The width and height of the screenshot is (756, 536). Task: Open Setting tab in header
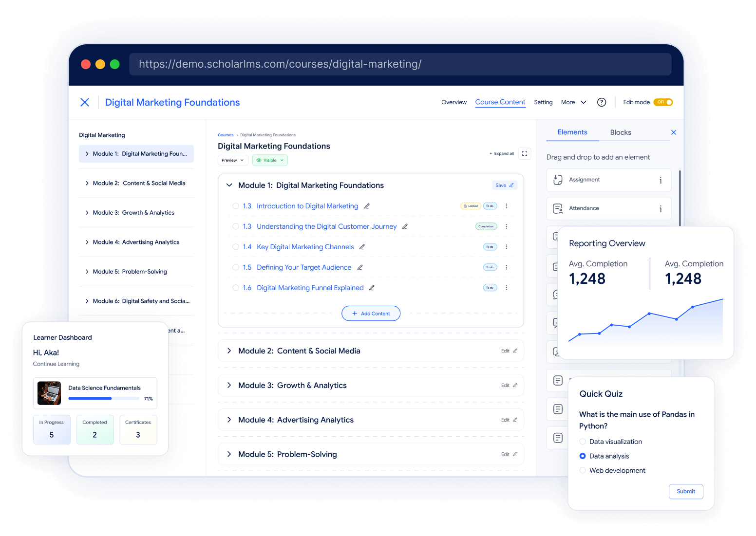543,102
